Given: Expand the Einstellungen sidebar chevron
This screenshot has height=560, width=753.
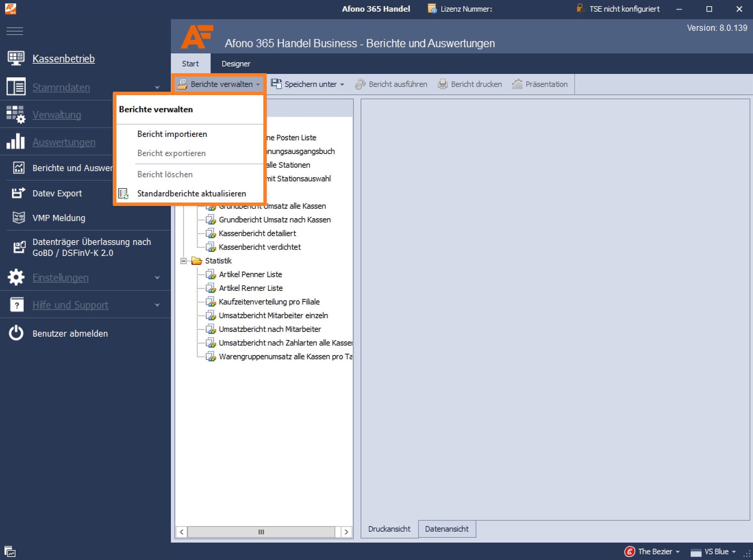Looking at the screenshot, I should (157, 277).
